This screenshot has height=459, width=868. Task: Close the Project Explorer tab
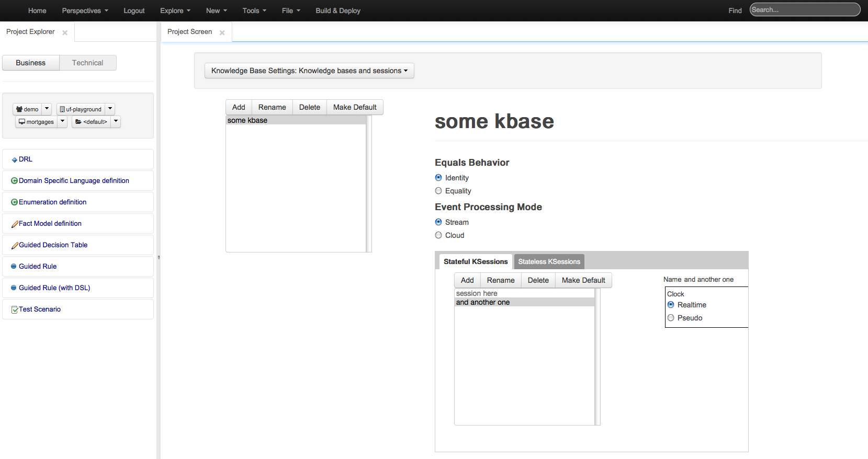point(65,32)
